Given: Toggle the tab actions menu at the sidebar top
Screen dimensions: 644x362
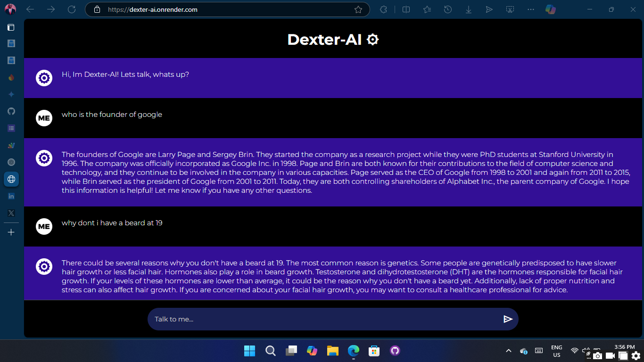Looking at the screenshot, I should [11, 27].
